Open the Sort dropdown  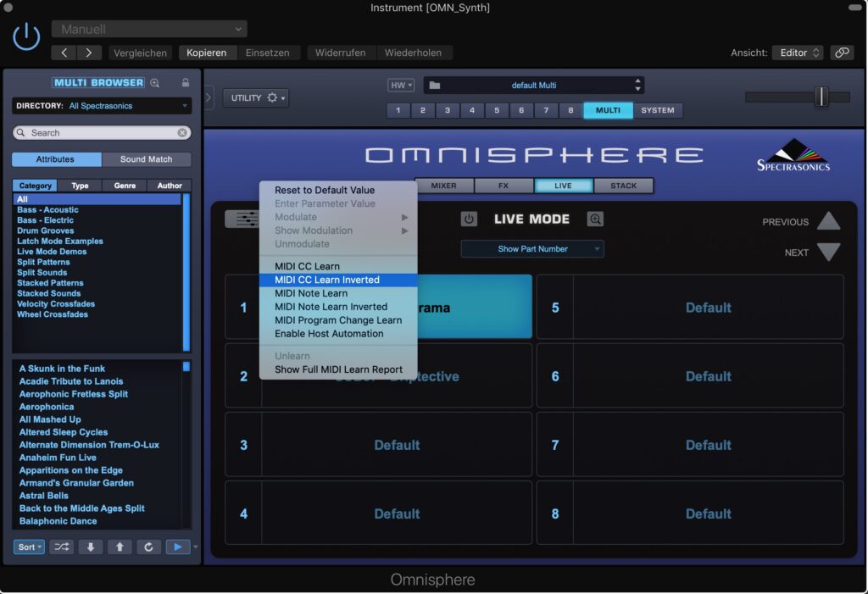(x=29, y=547)
